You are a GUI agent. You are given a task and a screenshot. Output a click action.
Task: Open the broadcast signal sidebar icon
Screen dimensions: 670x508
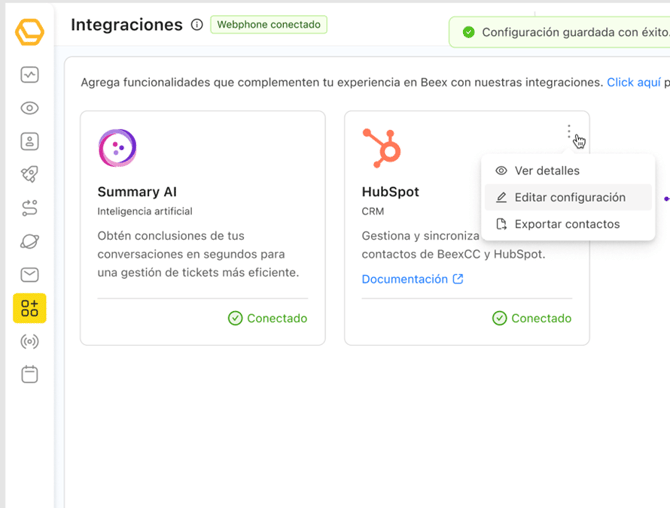point(30,342)
